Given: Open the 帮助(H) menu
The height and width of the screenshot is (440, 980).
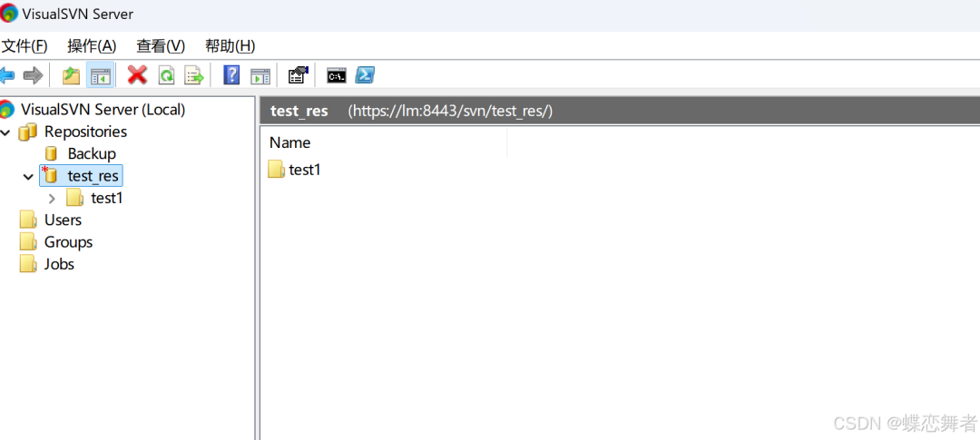Looking at the screenshot, I should click(x=230, y=46).
